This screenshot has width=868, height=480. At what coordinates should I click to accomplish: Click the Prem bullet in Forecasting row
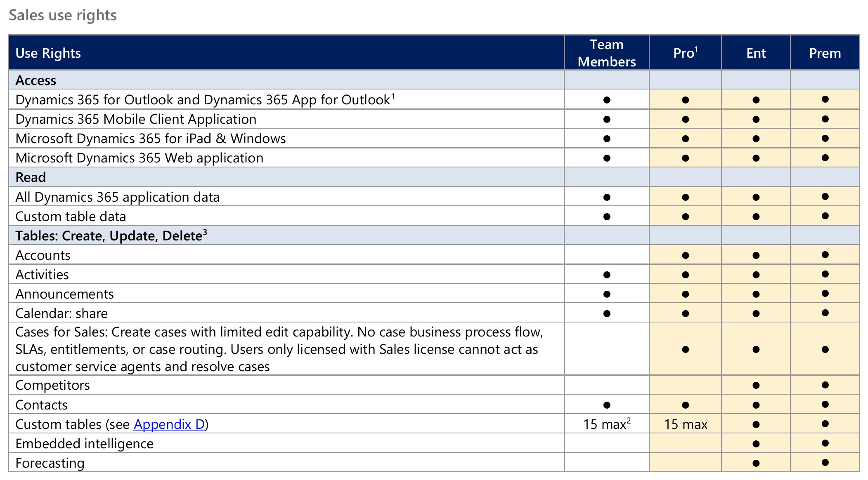pos(825,463)
